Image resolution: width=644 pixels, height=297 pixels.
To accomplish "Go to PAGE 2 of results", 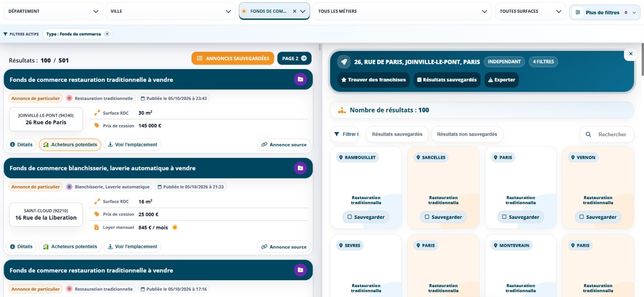I will pyautogui.click(x=294, y=58).
